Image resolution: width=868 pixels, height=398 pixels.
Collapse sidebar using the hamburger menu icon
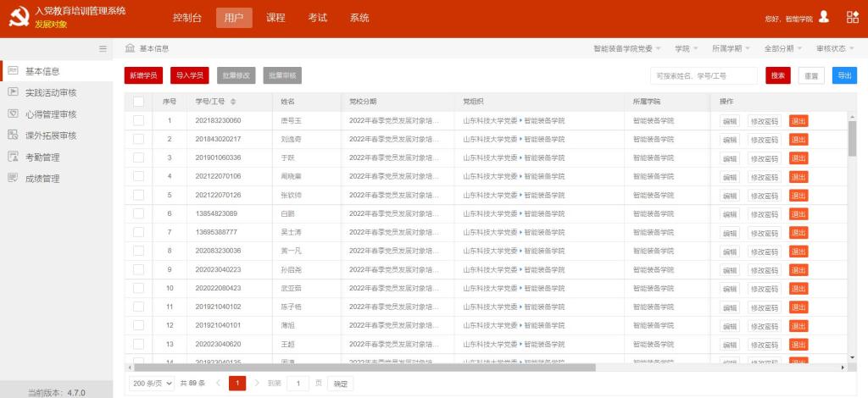click(103, 48)
